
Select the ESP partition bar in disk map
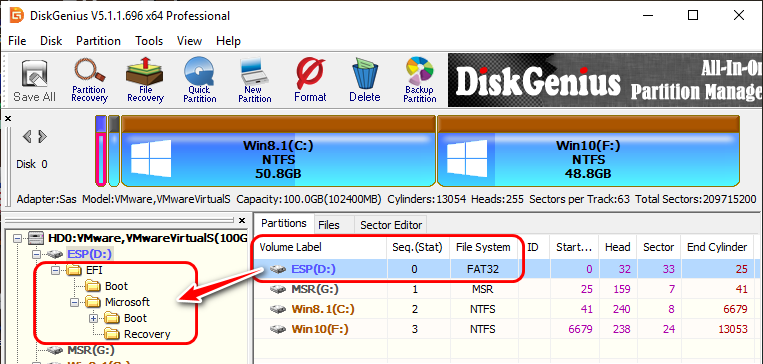coord(101,151)
